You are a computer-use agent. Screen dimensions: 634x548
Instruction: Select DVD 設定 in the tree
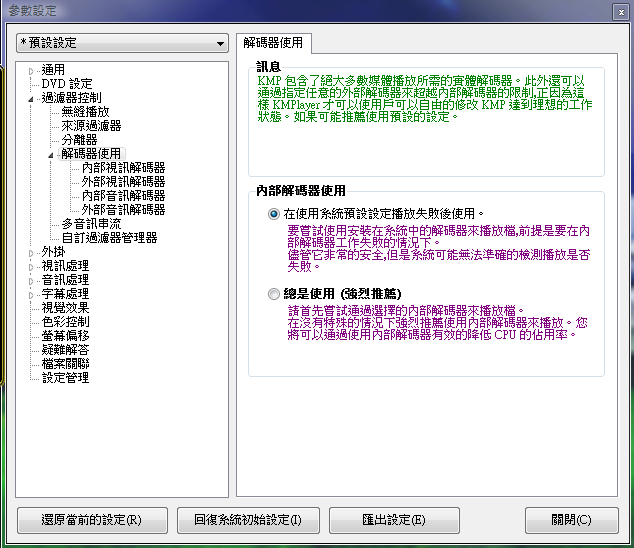pos(66,84)
